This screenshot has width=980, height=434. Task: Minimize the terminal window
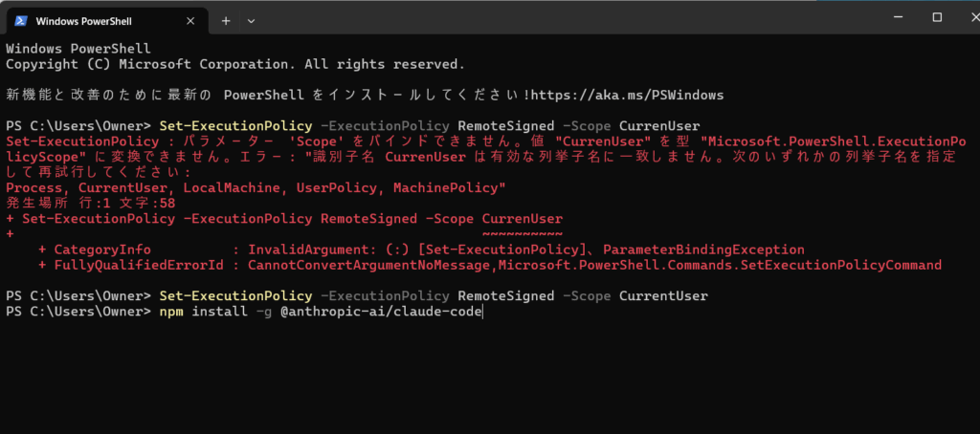(x=892, y=17)
